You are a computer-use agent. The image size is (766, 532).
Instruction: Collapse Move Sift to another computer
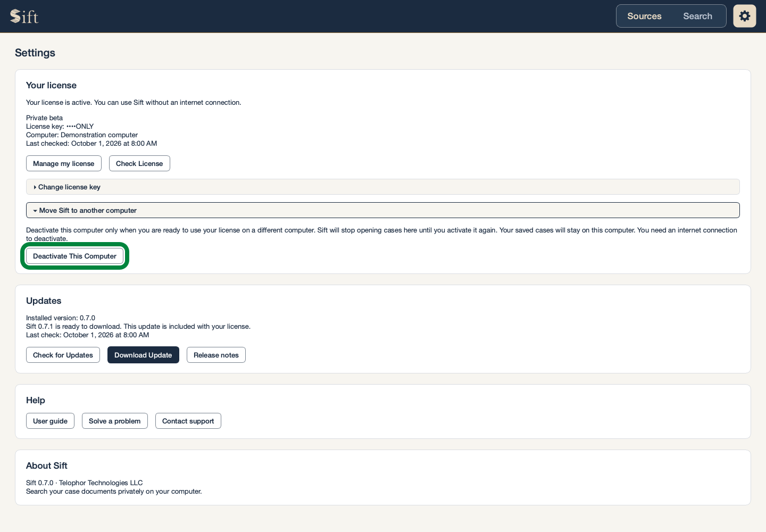click(x=383, y=210)
